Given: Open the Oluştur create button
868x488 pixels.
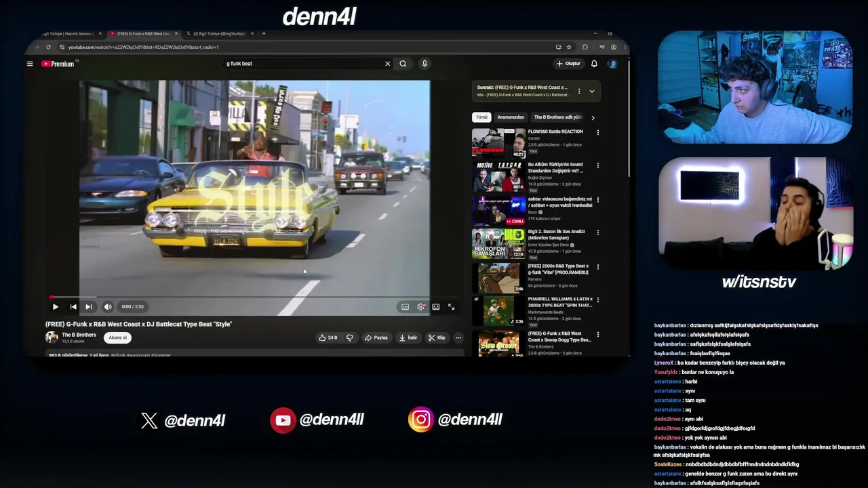Looking at the screenshot, I should pos(569,64).
